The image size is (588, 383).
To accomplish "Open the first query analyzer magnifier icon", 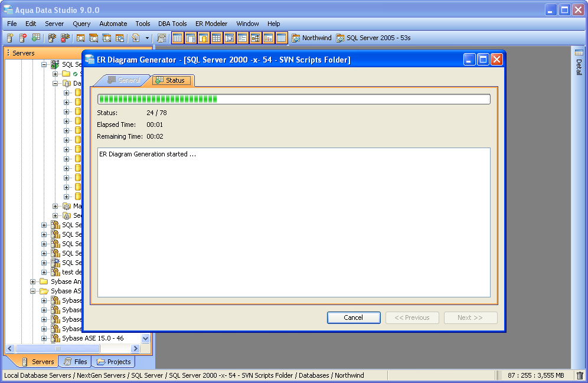I will click(x=80, y=38).
